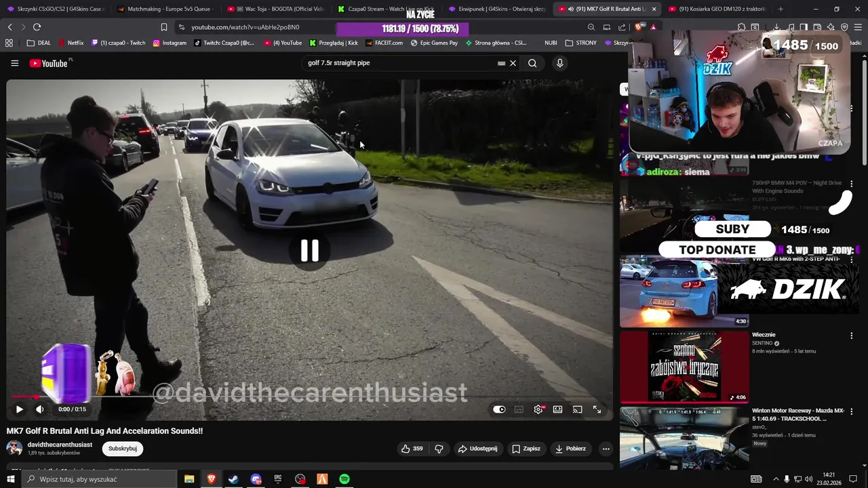Open davidthecarenthusiast channel name link

click(60, 445)
